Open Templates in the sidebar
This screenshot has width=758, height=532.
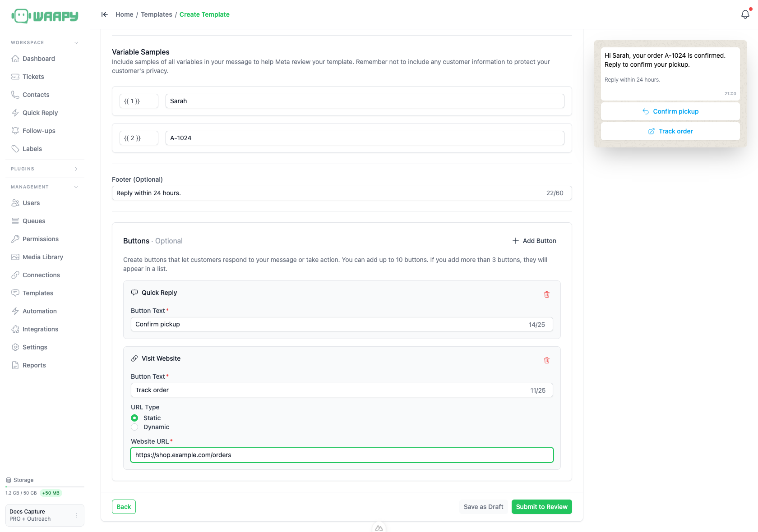coord(45,293)
